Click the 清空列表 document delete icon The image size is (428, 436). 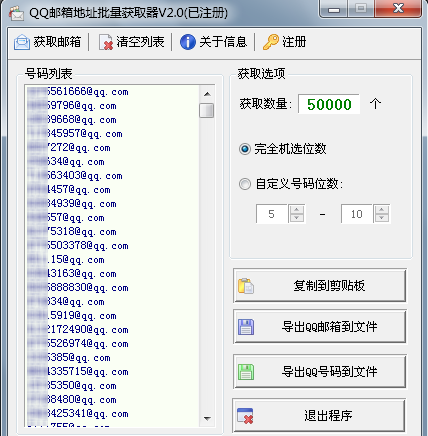pos(106,42)
